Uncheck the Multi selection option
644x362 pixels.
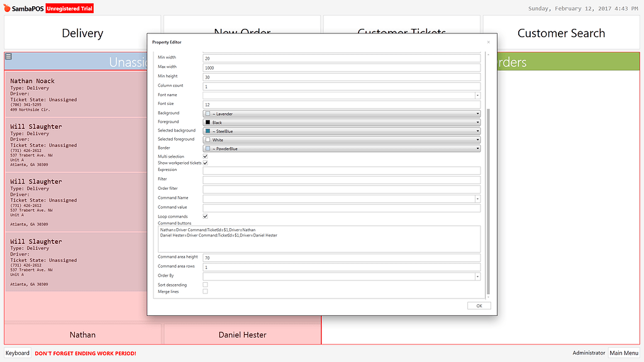click(204, 156)
